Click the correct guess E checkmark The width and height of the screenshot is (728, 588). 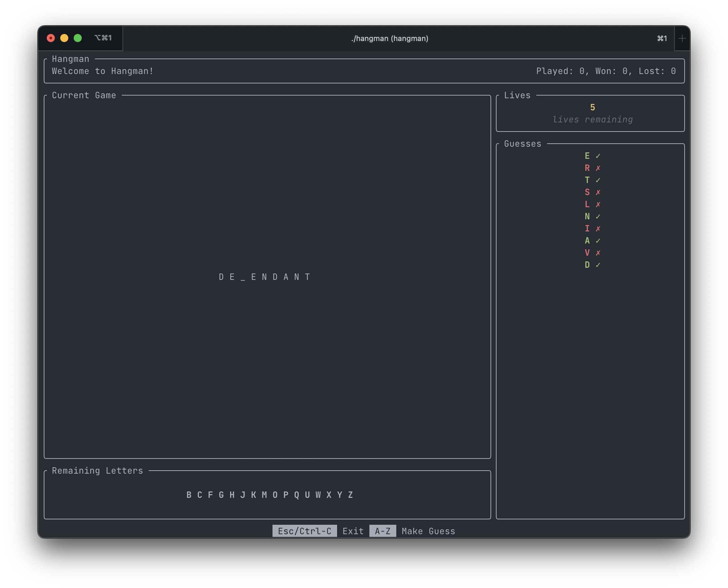[598, 156]
